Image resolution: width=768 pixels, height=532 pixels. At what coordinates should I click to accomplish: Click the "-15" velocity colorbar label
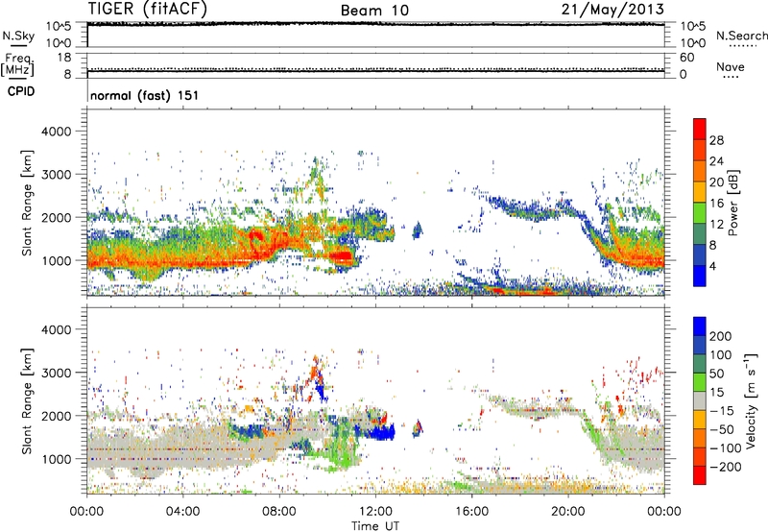(x=722, y=411)
